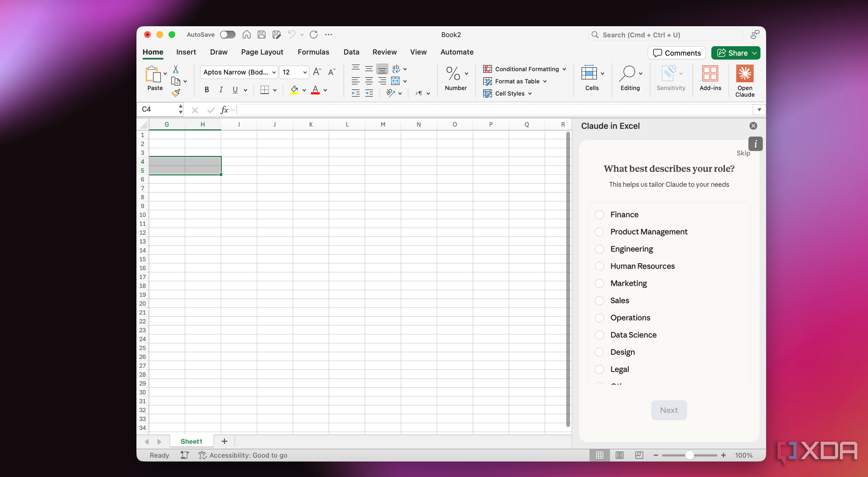Click the Save icon in title bar
Image resolution: width=868 pixels, height=477 pixels.
(x=262, y=34)
